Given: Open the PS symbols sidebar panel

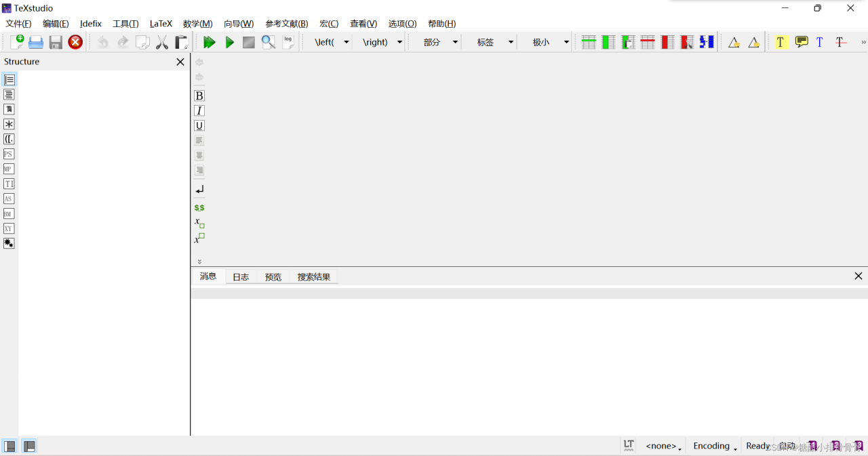Looking at the screenshot, I should pos(9,154).
